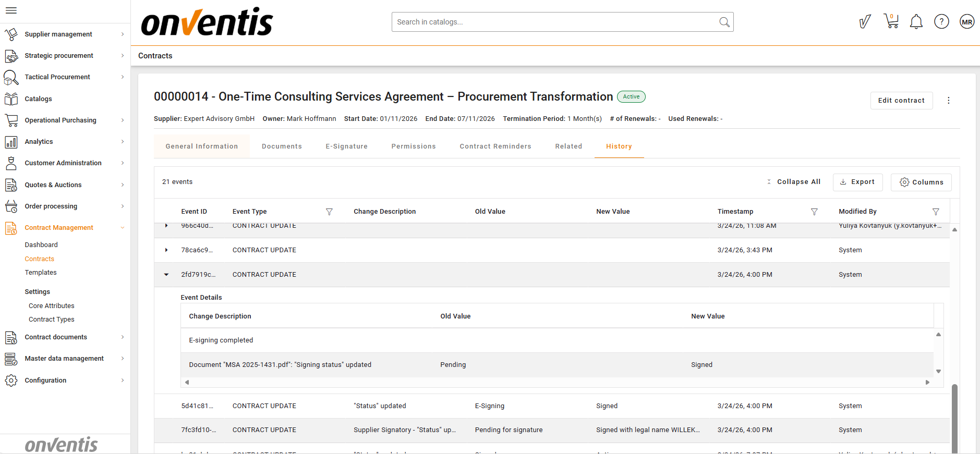The height and width of the screenshot is (454, 980).
Task: Expand the 78ca6c9 event row
Action: click(166, 250)
